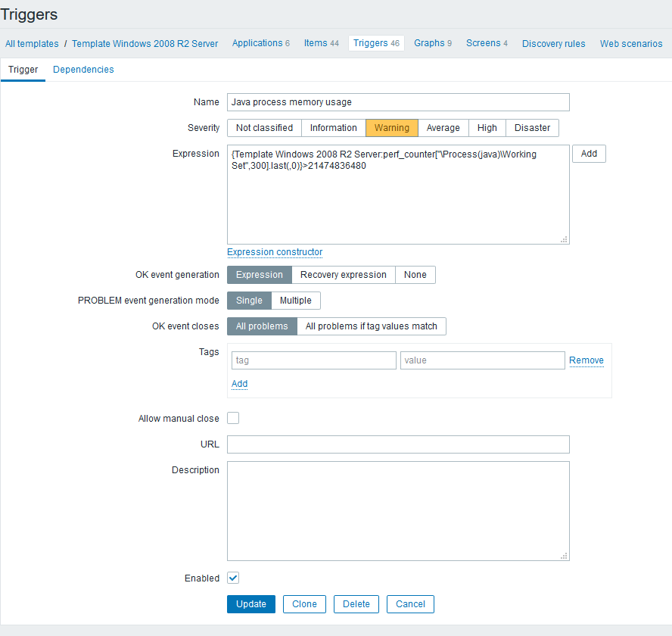
Task: Switch to the Dependencies sub-tab
Action: point(83,70)
